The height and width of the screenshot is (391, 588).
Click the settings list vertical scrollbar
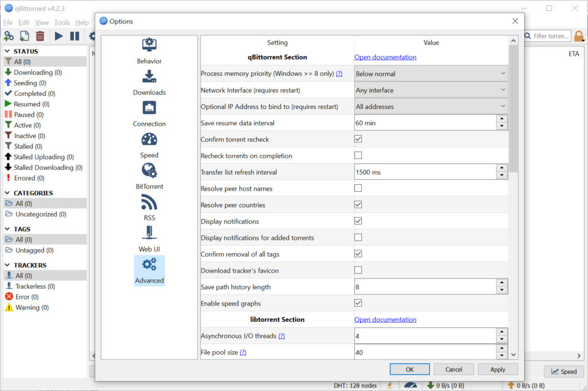[x=513, y=109]
